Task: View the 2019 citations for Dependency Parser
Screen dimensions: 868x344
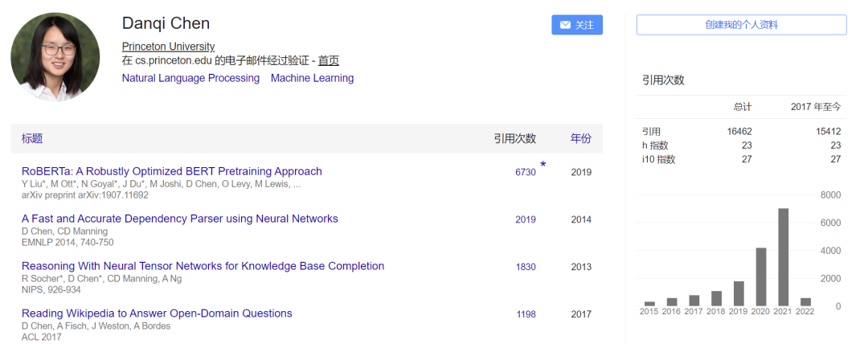Action: pos(525,219)
